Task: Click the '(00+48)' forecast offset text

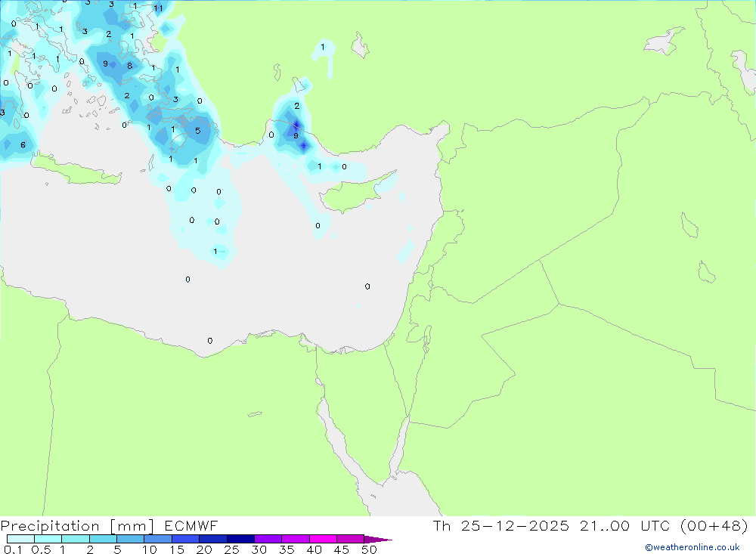Action: 714,526
